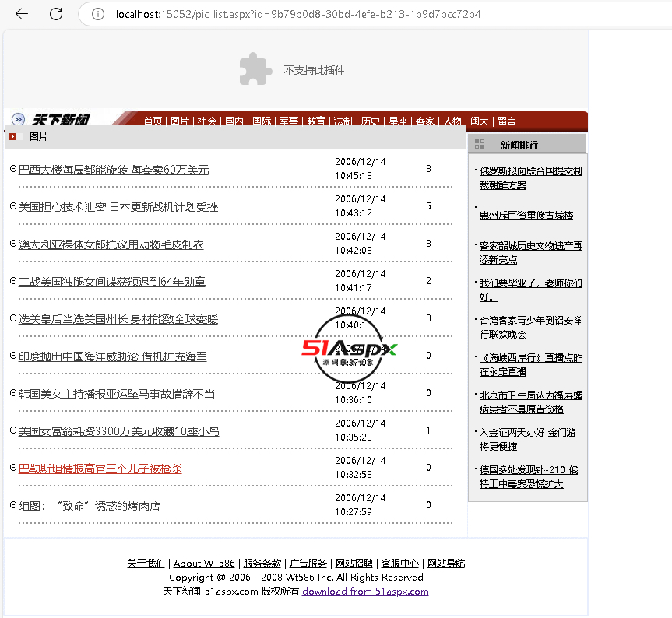Open ranking link 《海峡西岸行》直播点昨在永定直播
This screenshot has height=618, width=672.
coord(530,365)
